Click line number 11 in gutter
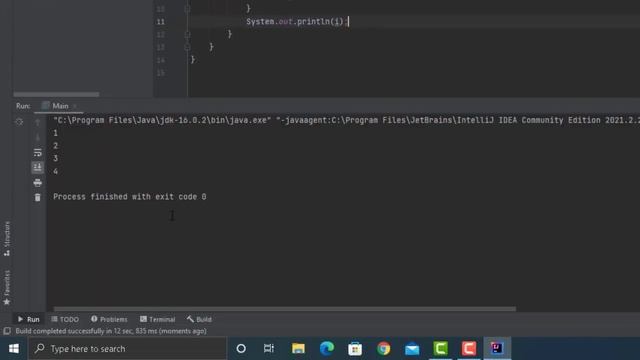This screenshot has width=640, height=360. pyautogui.click(x=161, y=22)
